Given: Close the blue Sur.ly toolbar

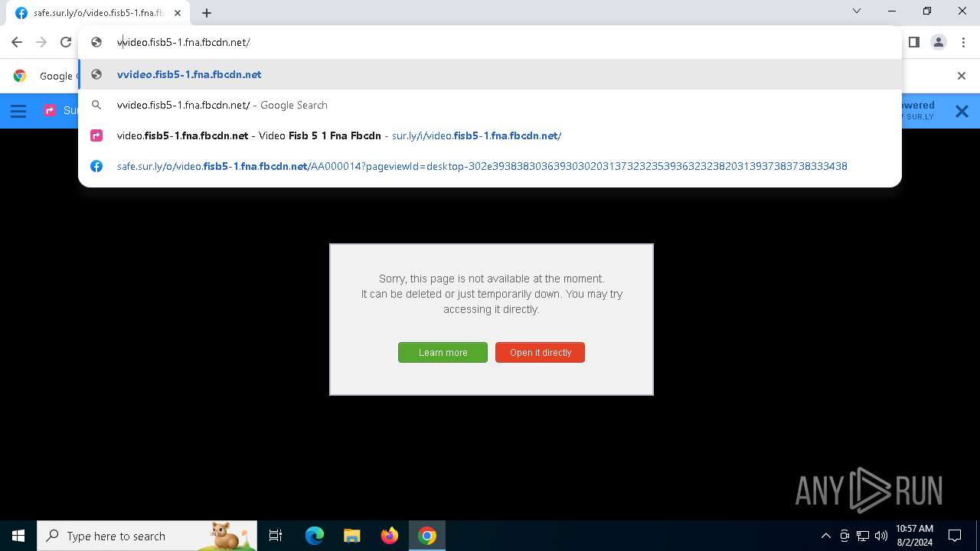Looking at the screenshot, I should coord(962,111).
